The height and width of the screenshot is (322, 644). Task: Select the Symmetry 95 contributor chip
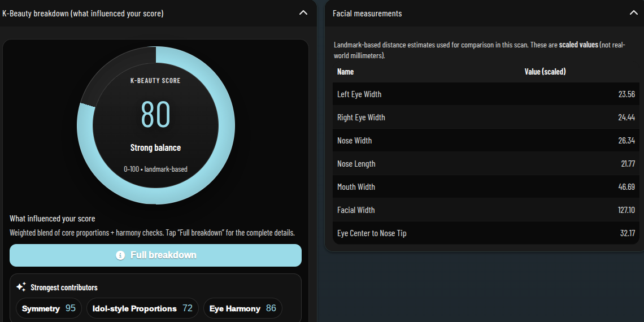click(x=49, y=308)
